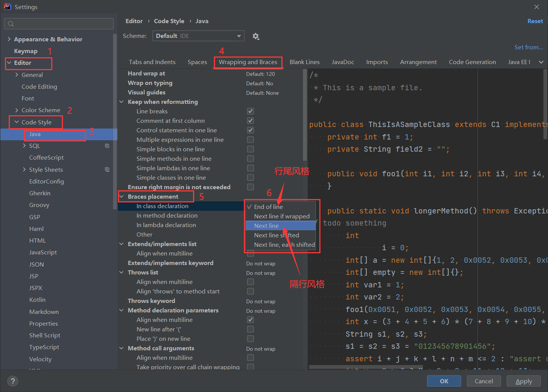
Task: Click the Set from... link
Action: [529, 47]
